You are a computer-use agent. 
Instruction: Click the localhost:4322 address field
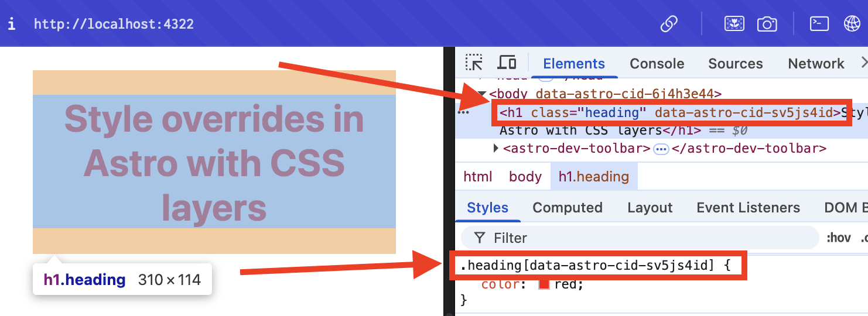[114, 24]
